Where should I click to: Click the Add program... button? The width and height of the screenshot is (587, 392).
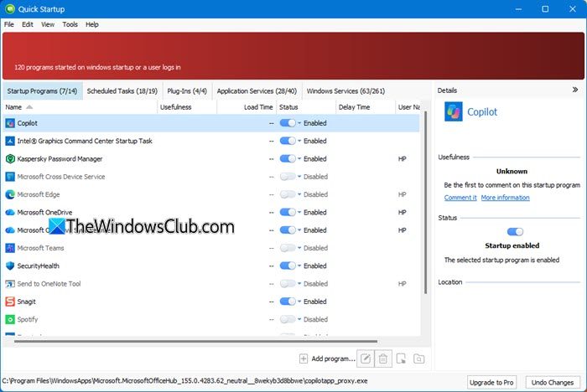pyautogui.click(x=327, y=358)
